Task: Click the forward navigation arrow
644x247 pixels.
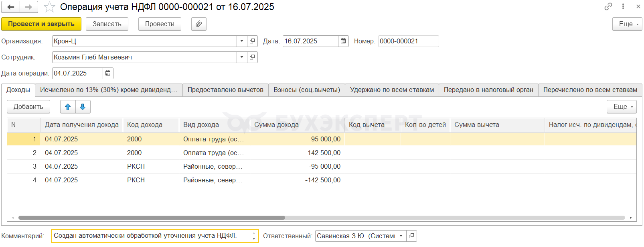Action: pyautogui.click(x=28, y=7)
